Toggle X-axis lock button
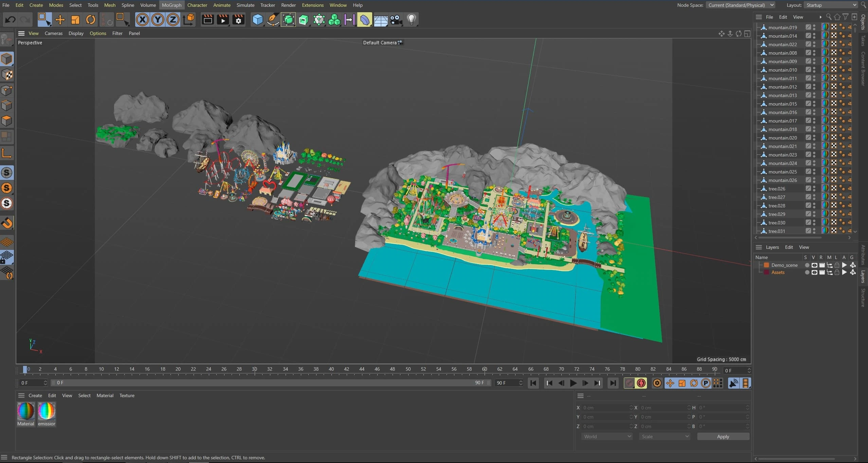Viewport: 868px width, 463px height. 142,20
